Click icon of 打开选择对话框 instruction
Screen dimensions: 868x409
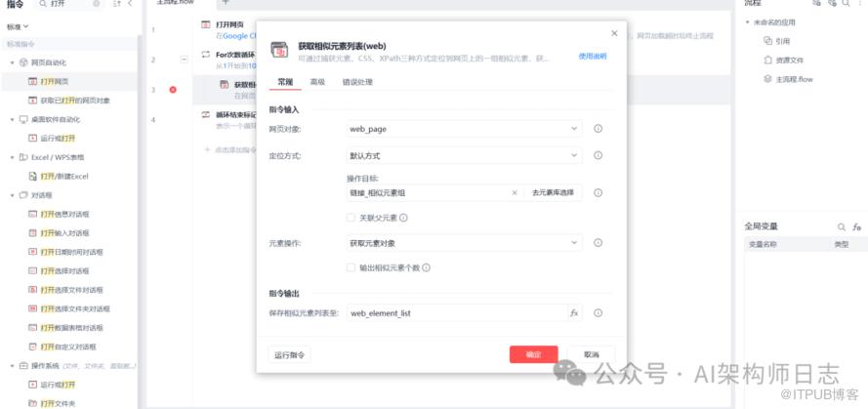[x=32, y=270]
